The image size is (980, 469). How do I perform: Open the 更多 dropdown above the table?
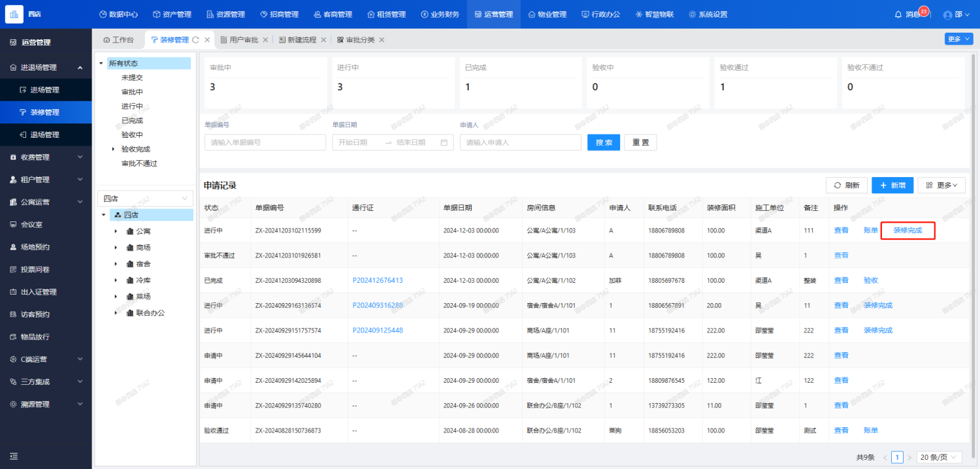click(941, 186)
